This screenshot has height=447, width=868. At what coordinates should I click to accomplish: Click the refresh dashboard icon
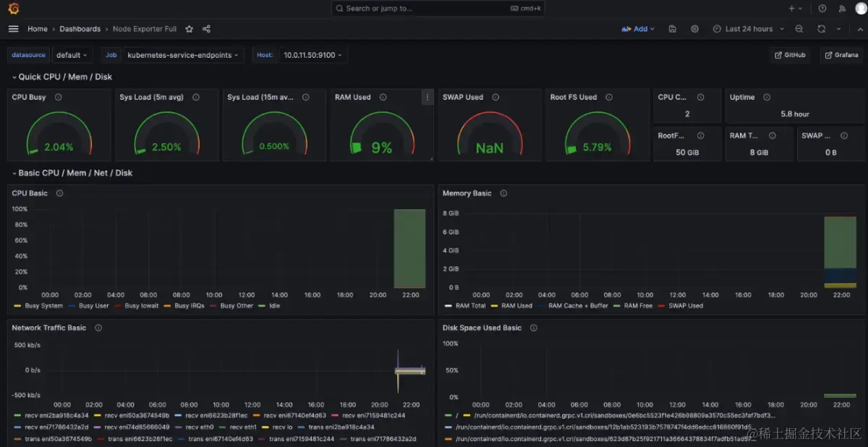pos(821,29)
